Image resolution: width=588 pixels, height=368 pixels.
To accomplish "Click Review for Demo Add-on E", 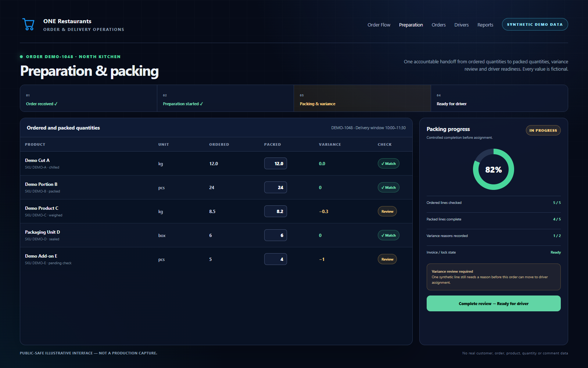I will [387, 259].
